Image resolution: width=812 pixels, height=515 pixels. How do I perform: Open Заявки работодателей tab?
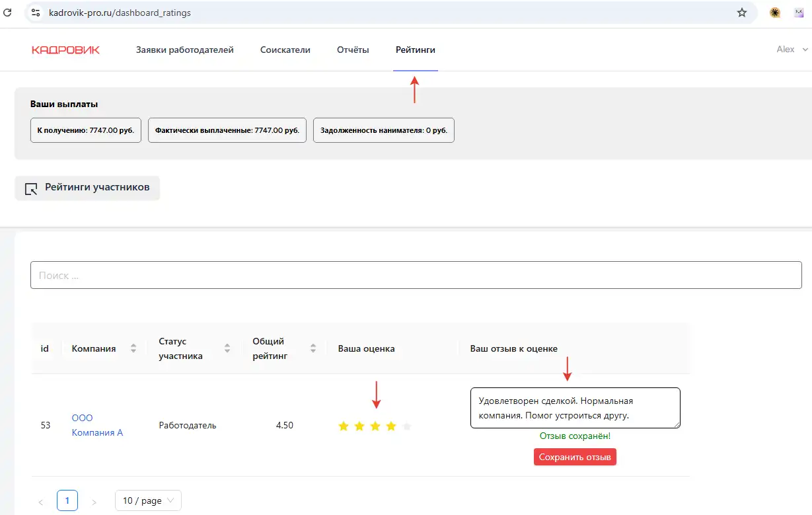click(184, 50)
